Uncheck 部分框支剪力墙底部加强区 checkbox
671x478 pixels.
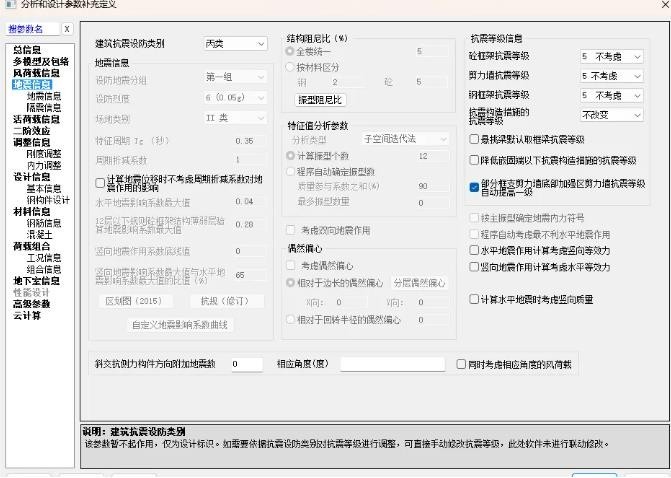(474, 187)
